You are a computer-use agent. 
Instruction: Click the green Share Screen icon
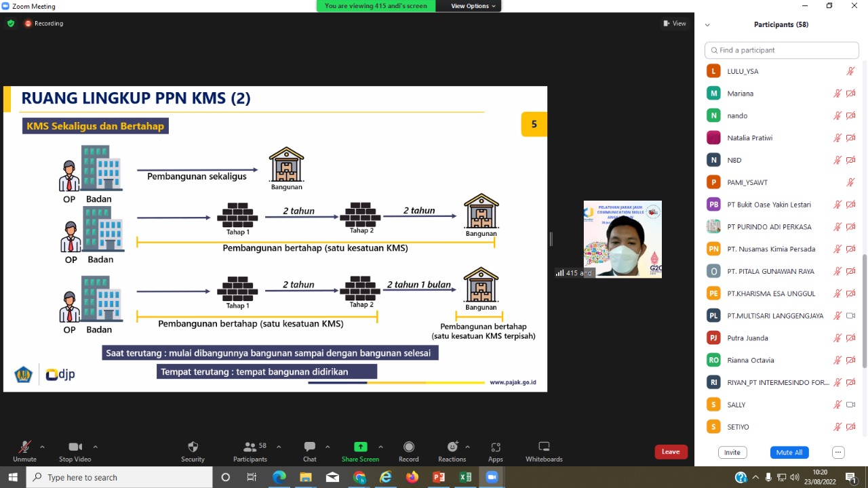pyautogui.click(x=360, y=447)
